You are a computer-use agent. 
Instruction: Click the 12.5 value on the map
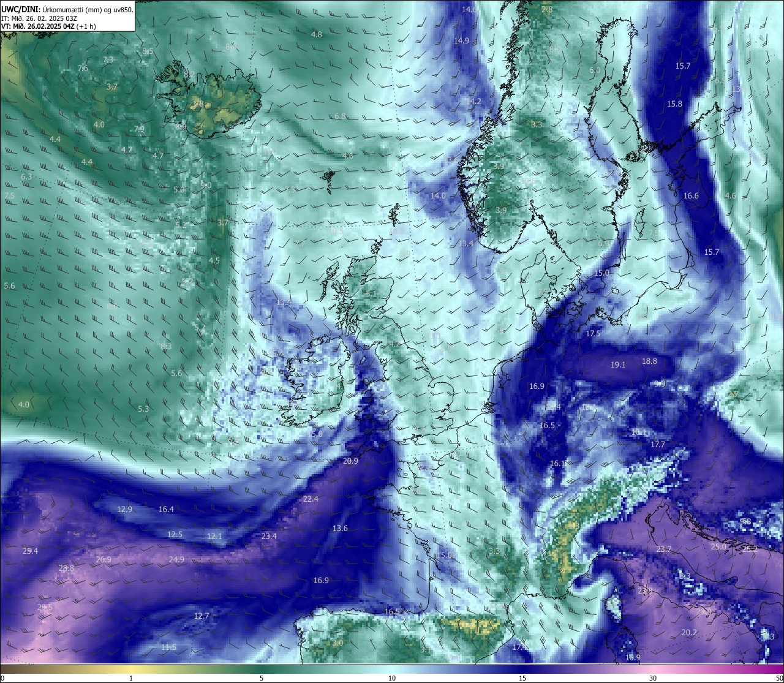pos(175,534)
